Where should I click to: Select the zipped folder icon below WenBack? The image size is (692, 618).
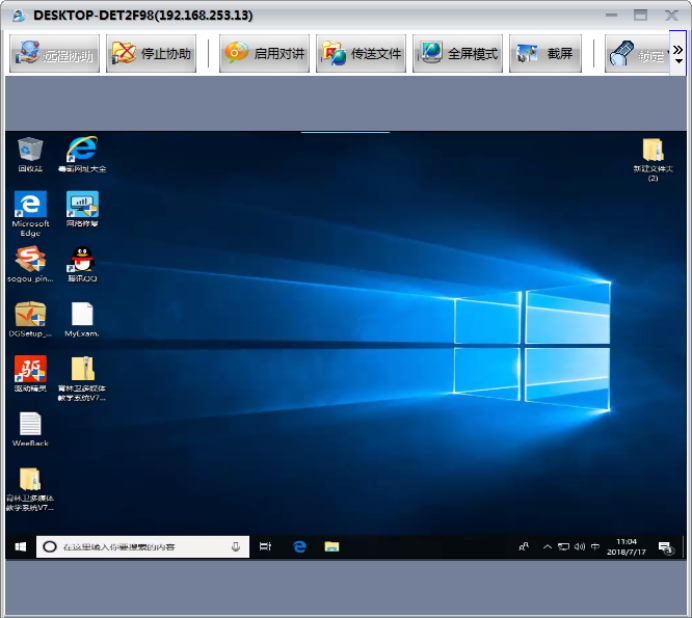click(30, 489)
